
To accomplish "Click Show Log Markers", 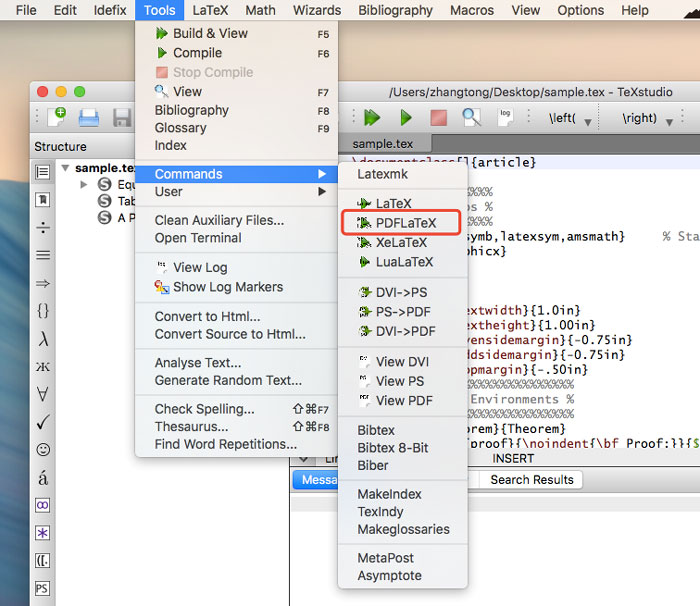I will coord(237,287).
